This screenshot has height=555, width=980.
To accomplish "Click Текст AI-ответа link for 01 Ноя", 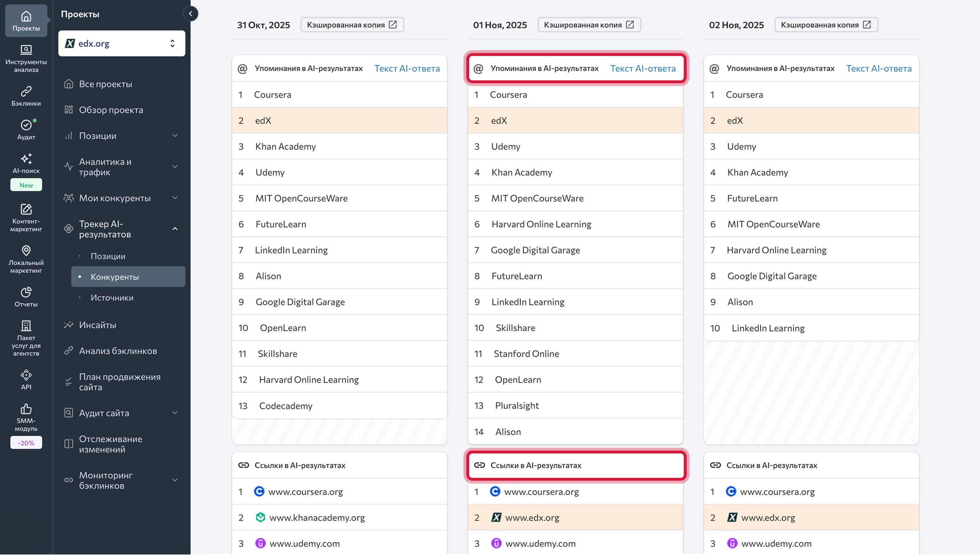I will point(643,68).
